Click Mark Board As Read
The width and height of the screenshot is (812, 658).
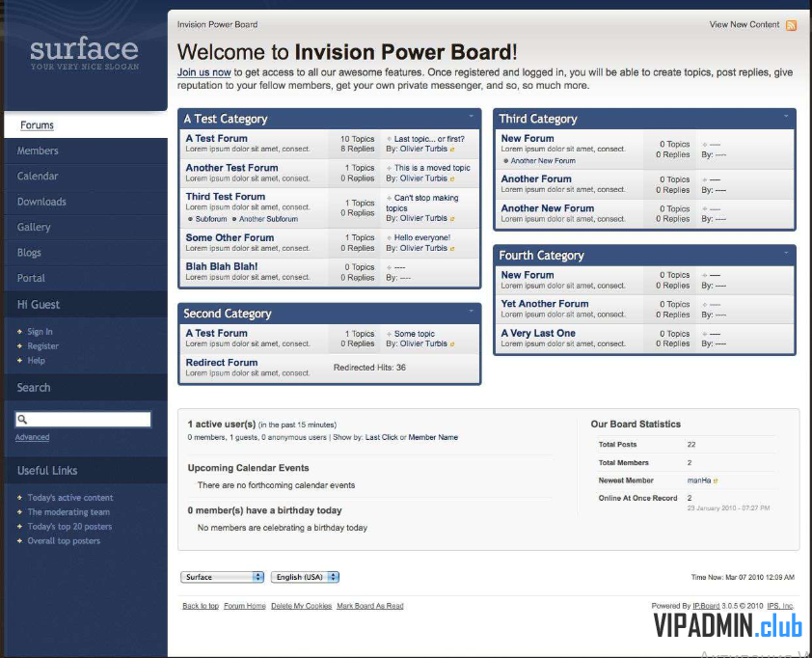coord(369,606)
